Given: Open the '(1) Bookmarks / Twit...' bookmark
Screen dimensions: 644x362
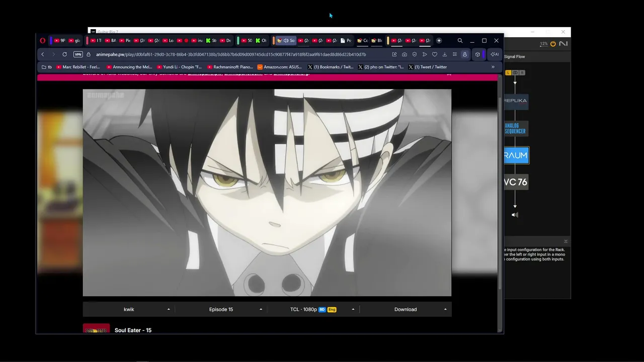Looking at the screenshot, I should click(331, 67).
